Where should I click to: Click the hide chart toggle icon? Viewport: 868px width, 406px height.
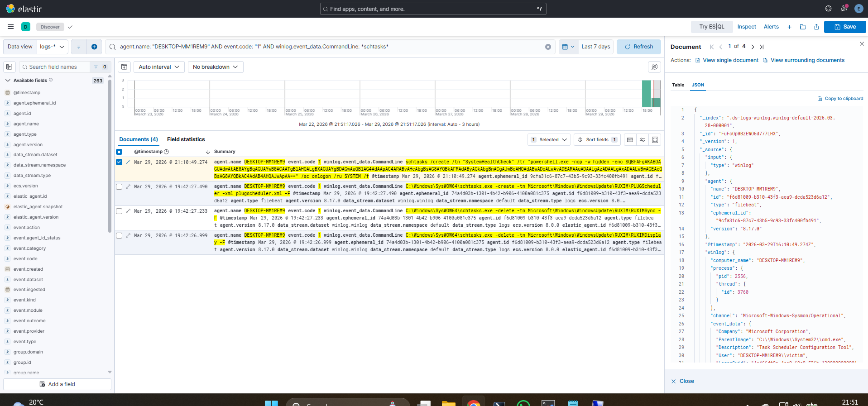(124, 67)
